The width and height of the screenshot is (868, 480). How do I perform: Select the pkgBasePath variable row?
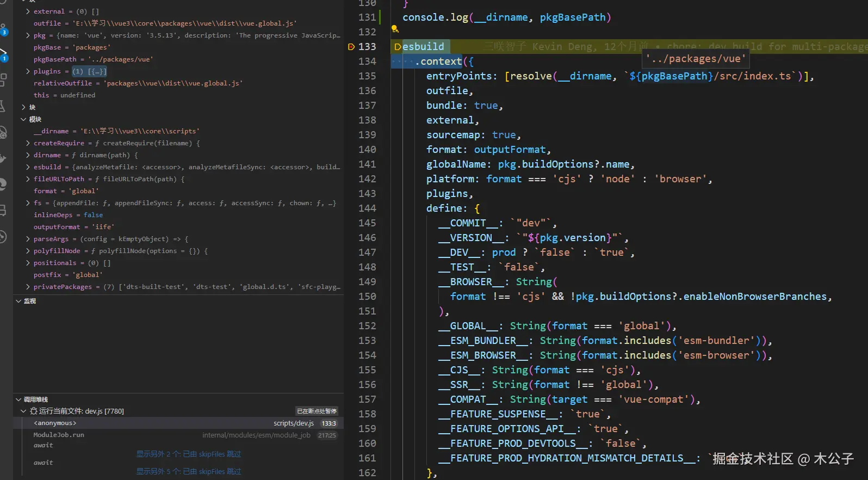[178, 59]
